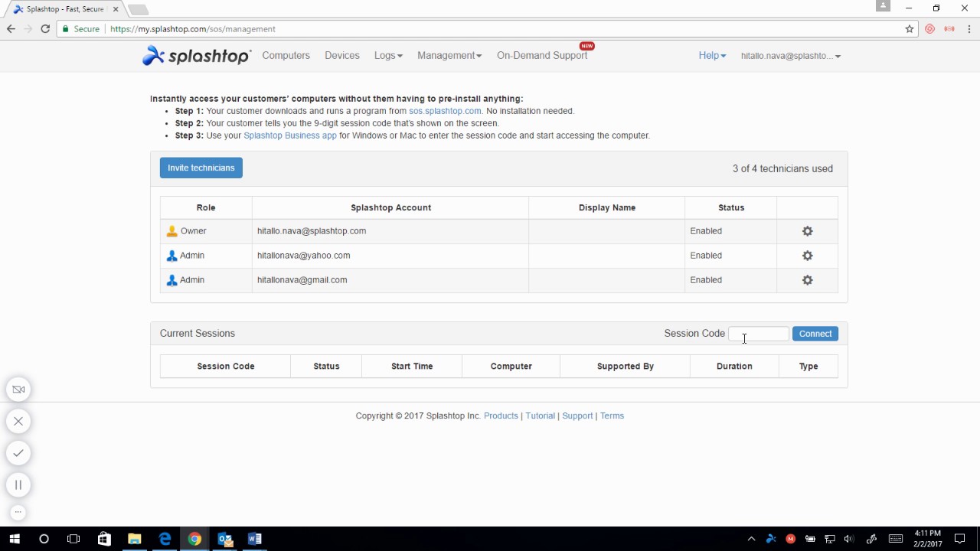The width and height of the screenshot is (980, 551).
Task: Click the Splashtop tray icon
Action: (x=771, y=539)
